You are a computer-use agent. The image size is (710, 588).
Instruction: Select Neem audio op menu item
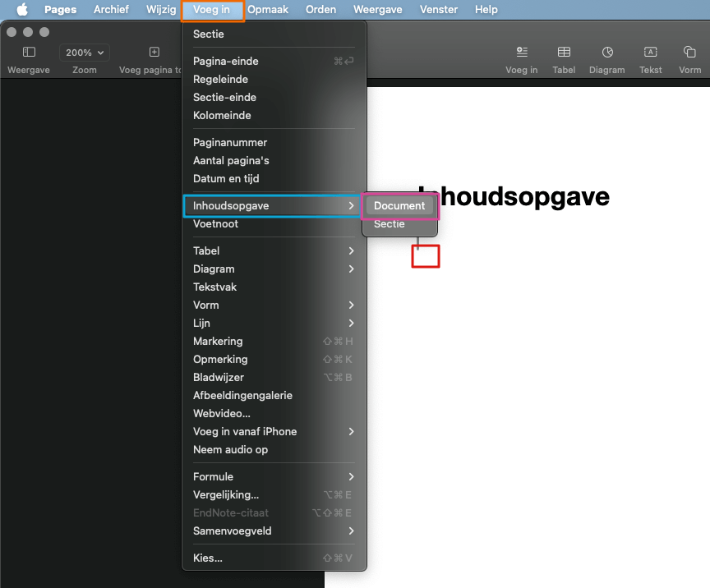coord(274,449)
